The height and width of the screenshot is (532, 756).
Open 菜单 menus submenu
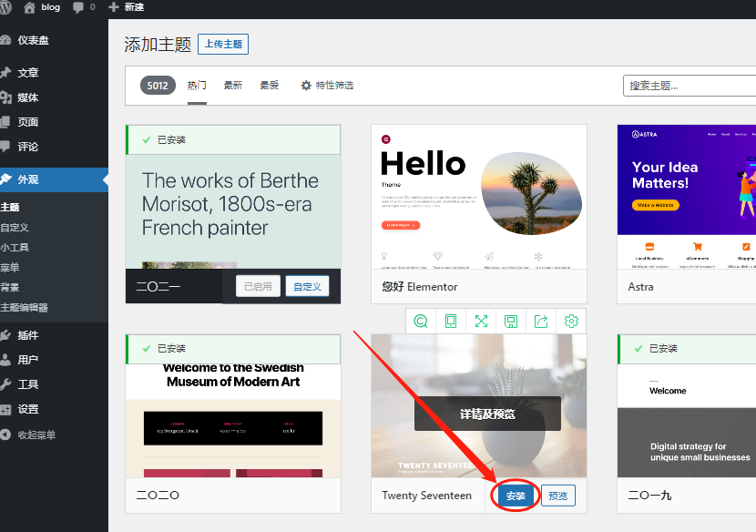(x=10, y=267)
